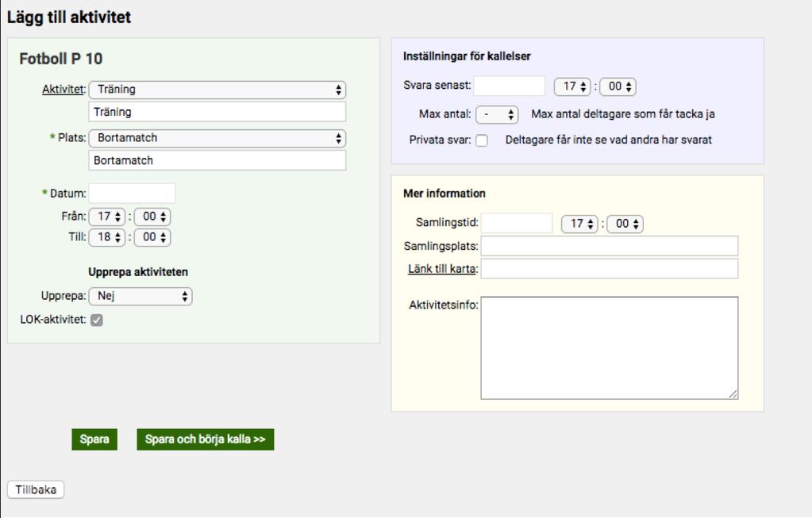Open the Svara senast hour dropdown
812x518 pixels.
point(572,86)
